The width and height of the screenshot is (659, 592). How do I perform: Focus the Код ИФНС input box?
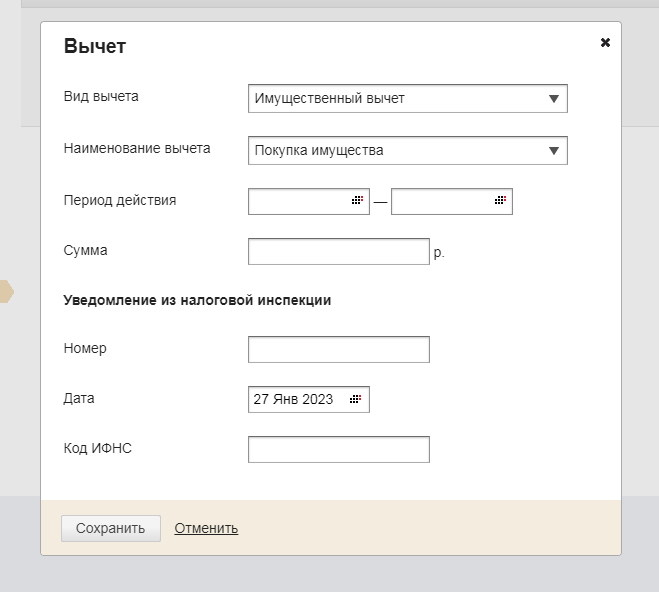[x=338, y=450]
